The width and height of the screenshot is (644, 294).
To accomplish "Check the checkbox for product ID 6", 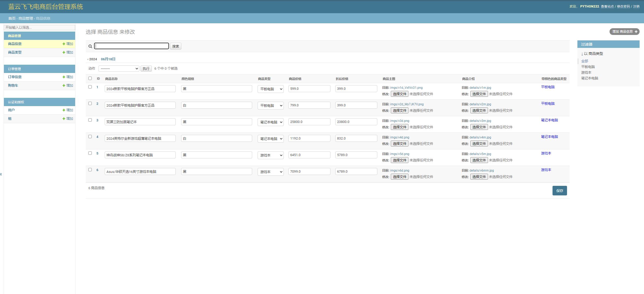I will [90, 170].
